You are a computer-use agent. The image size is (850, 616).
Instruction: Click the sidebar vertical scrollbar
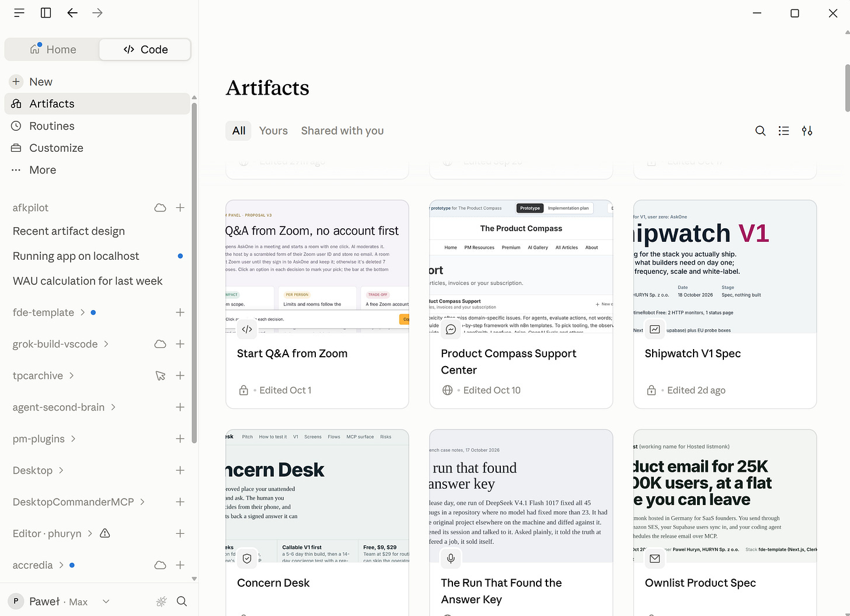(194, 273)
